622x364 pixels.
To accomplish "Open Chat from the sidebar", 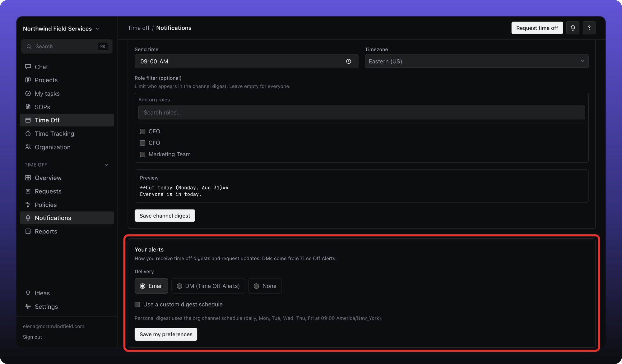I will [67, 67].
